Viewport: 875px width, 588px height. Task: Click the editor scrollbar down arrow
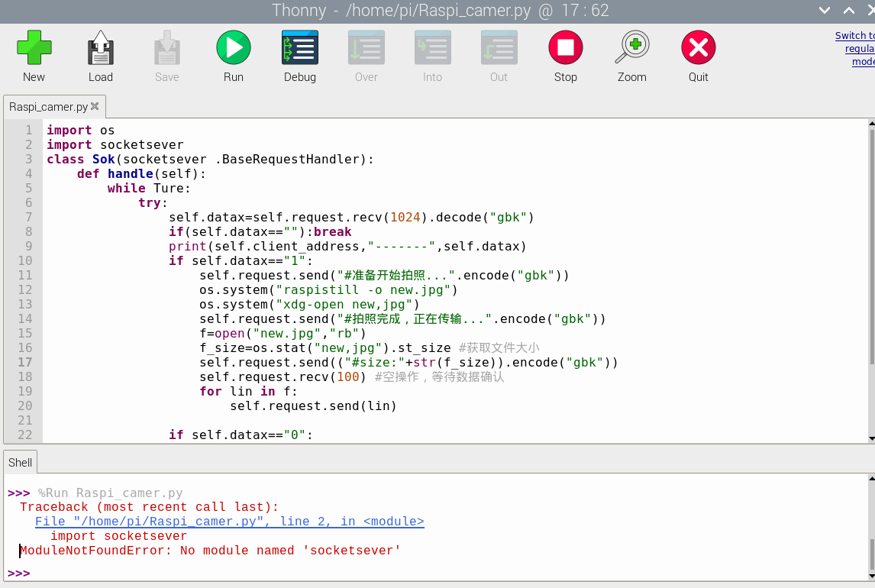tap(871, 439)
